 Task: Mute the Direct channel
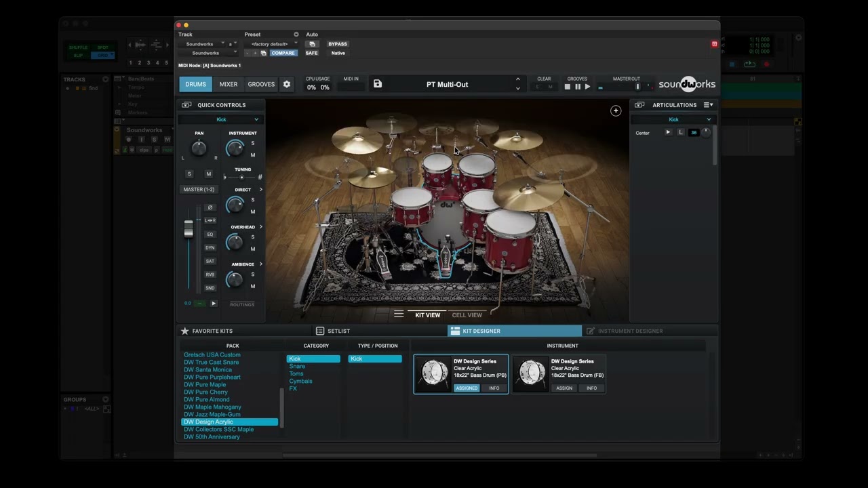tap(253, 211)
